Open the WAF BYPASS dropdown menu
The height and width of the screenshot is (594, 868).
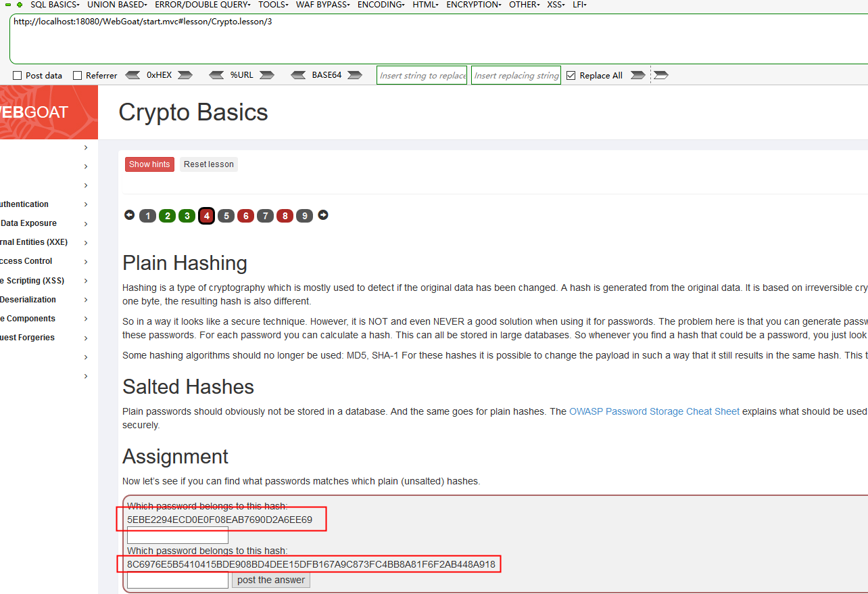click(x=322, y=5)
